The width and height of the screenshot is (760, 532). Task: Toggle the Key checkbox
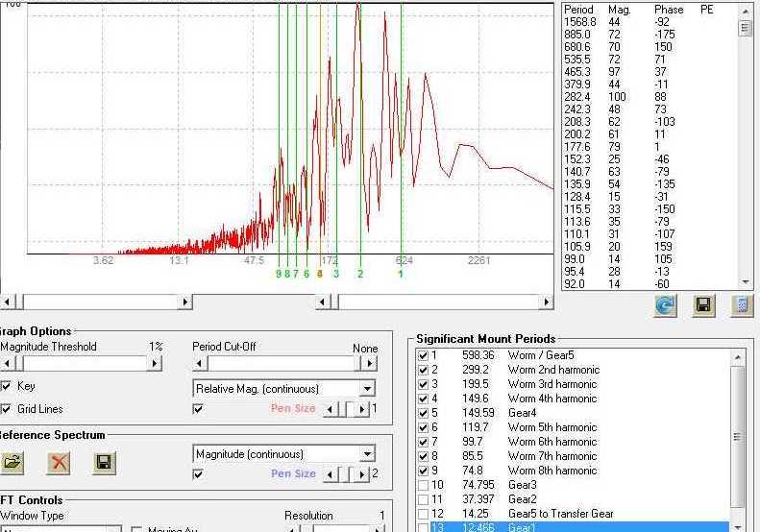pos(7,386)
